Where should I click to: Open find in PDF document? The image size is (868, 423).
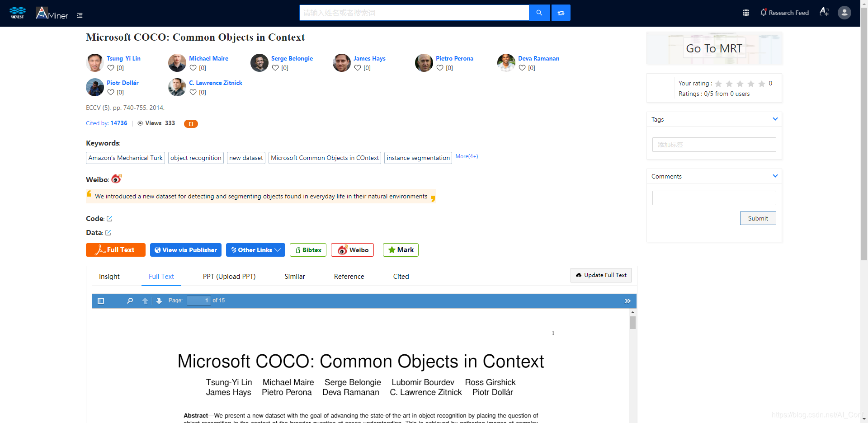[x=130, y=301]
